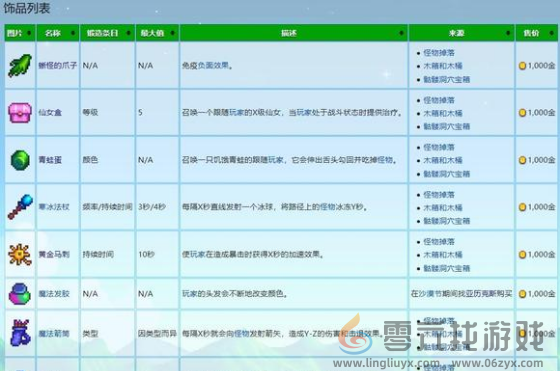
Task: Follow 怪物掉落 link in 仙女盒 row
Action: (x=439, y=100)
